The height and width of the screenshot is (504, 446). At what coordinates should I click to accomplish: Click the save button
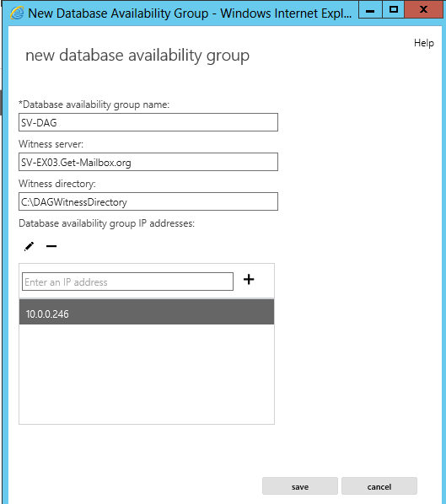(x=300, y=486)
